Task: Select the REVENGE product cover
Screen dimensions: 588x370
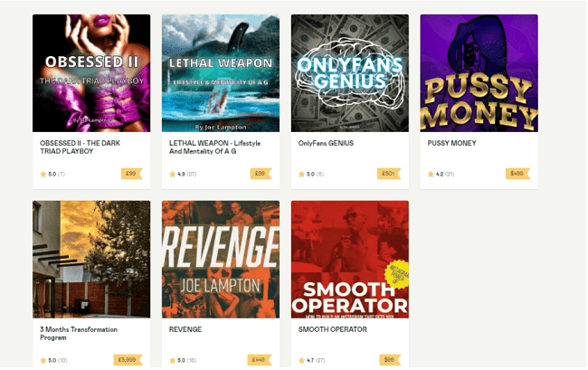Action: (x=221, y=260)
